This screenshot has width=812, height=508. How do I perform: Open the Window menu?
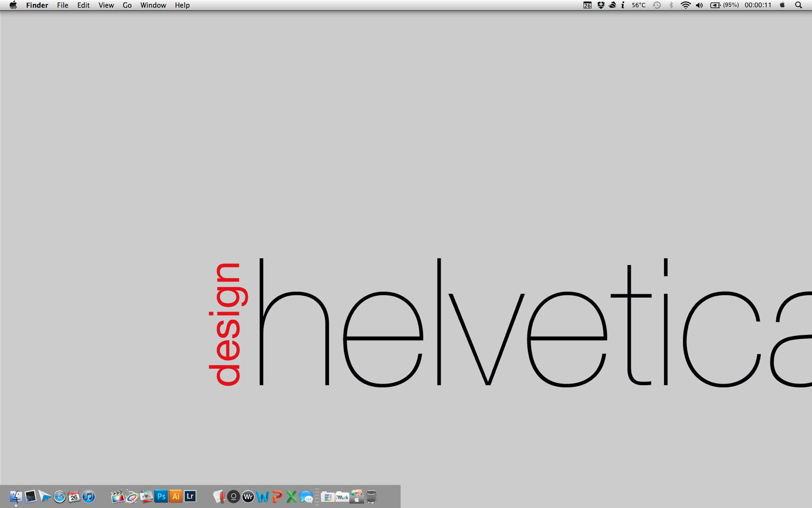[x=153, y=5]
